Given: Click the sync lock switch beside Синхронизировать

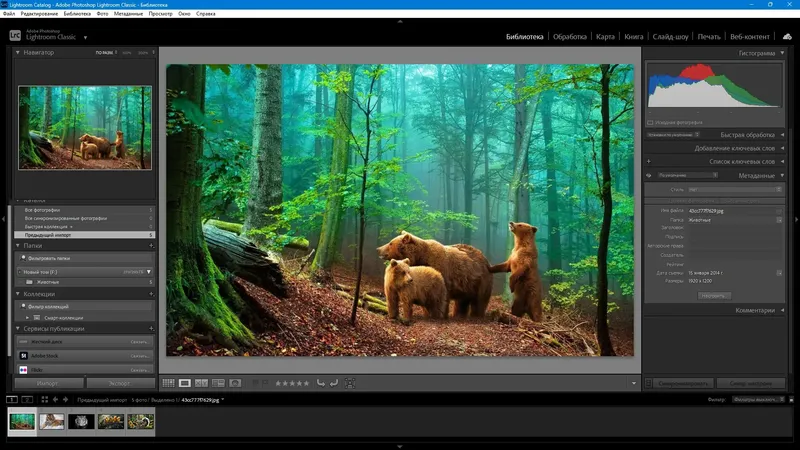Looking at the screenshot, I should pyautogui.click(x=648, y=383).
